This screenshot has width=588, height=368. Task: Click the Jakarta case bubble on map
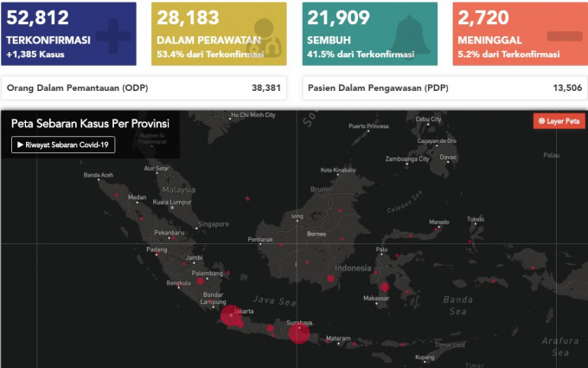pyautogui.click(x=231, y=317)
